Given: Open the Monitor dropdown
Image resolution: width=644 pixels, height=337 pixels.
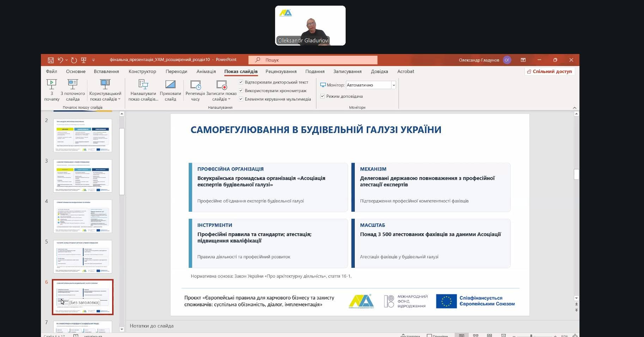Looking at the screenshot, I should [394, 85].
